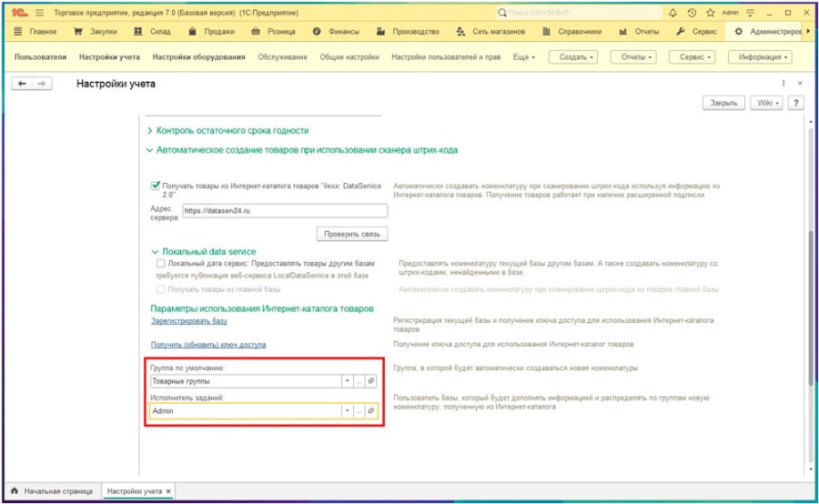Toggle Получать товары из Интернет-каталога checkbox

155,186
